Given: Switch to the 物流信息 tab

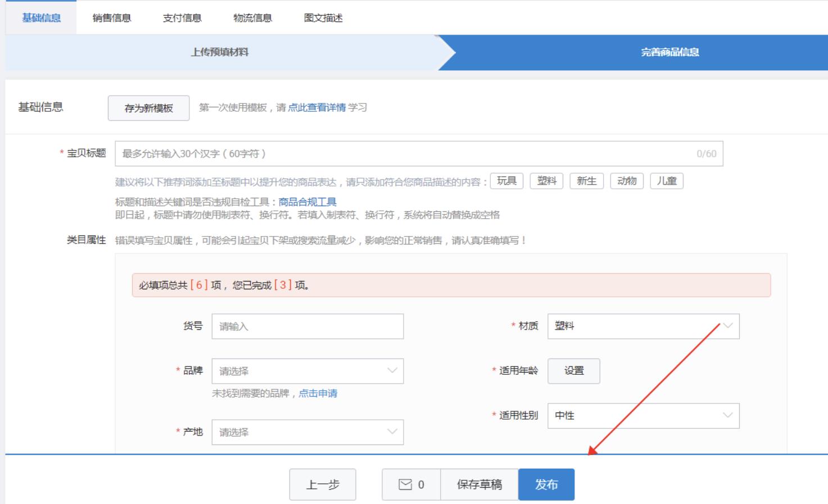Looking at the screenshot, I should pyautogui.click(x=252, y=17).
